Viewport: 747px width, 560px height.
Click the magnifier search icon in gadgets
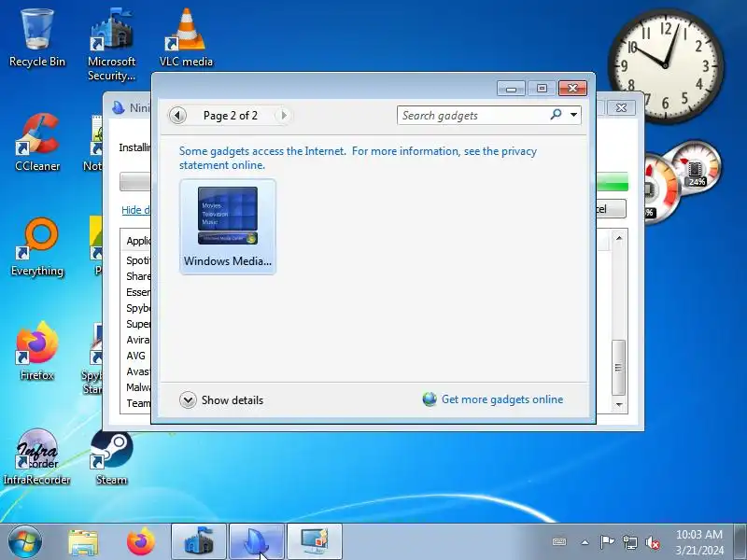point(556,114)
